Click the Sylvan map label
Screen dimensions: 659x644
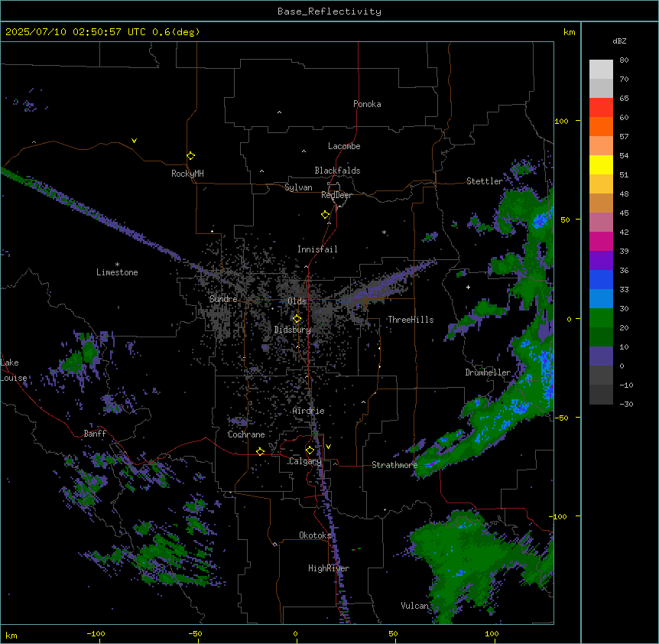click(298, 187)
